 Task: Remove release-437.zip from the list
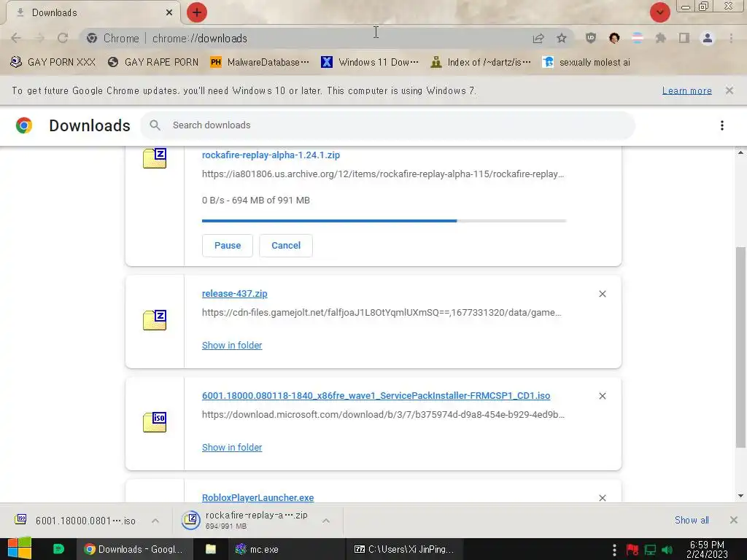coord(602,294)
